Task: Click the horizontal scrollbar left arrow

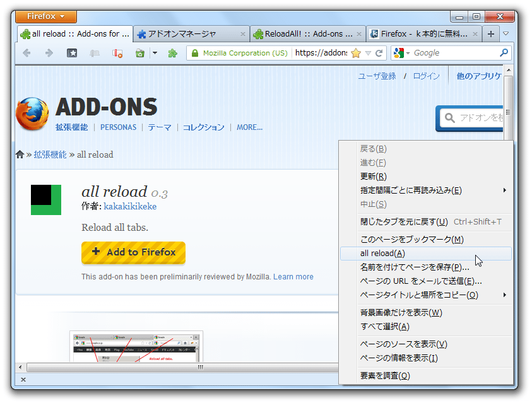Action: pos(20,367)
